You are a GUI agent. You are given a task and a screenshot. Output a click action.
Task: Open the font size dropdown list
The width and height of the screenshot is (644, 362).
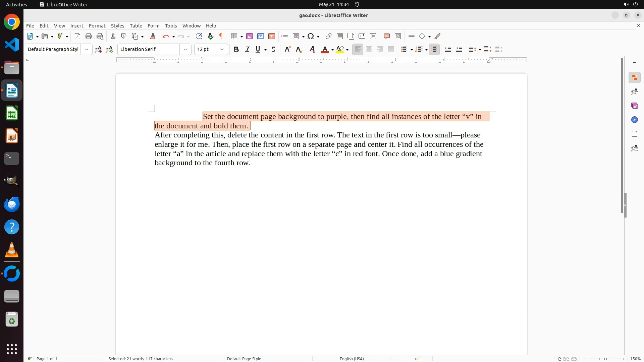[x=222, y=49]
